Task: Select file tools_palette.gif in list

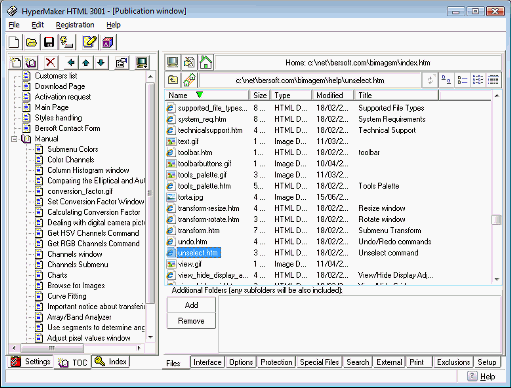Action: tap(202, 175)
